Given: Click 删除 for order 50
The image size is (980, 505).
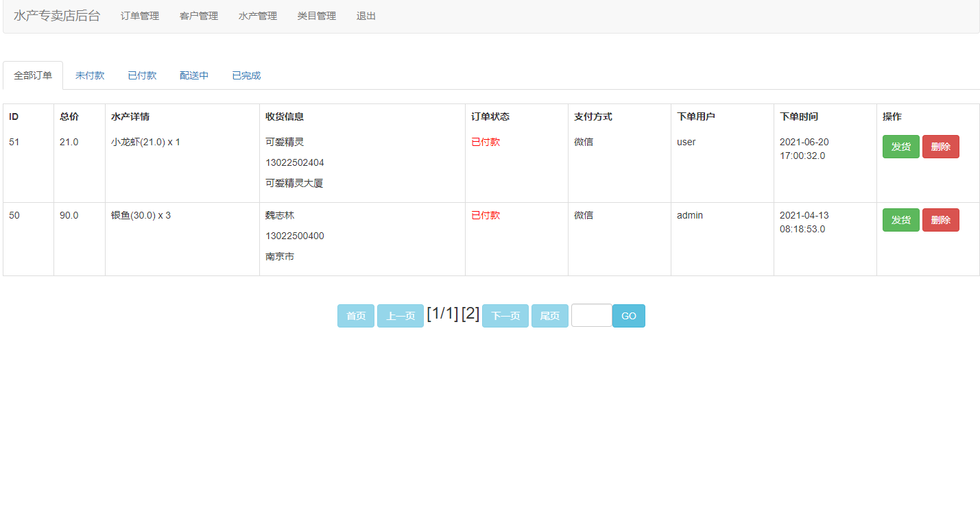Looking at the screenshot, I should (940, 219).
